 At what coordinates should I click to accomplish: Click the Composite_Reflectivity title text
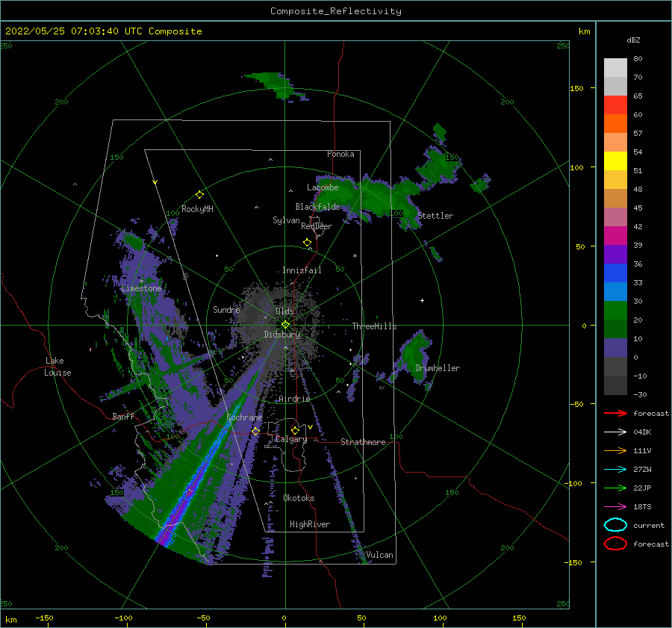coord(335,11)
